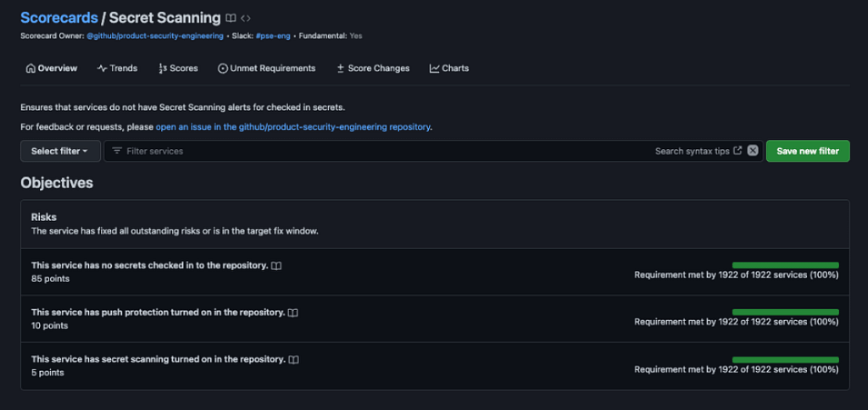Click the code brackets icon in the title

pos(246,18)
